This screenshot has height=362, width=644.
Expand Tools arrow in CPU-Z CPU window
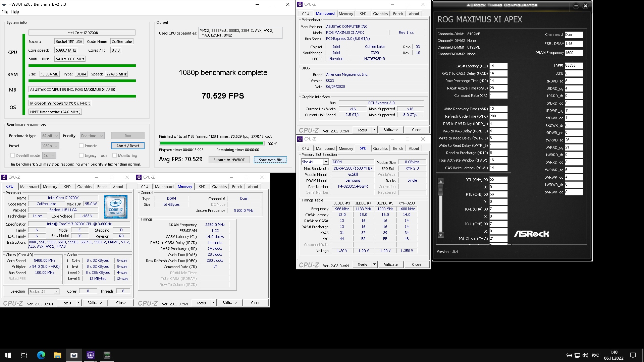pyautogui.click(x=79, y=303)
